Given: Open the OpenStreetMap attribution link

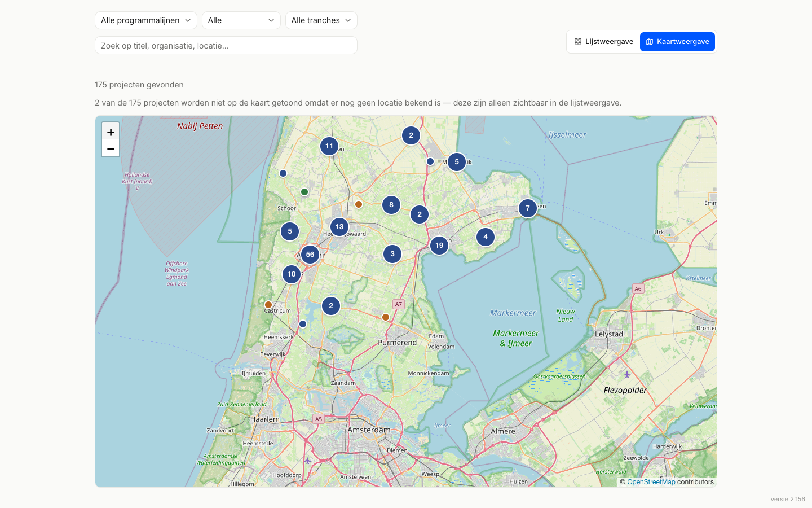Looking at the screenshot, I should pos(651,482).
